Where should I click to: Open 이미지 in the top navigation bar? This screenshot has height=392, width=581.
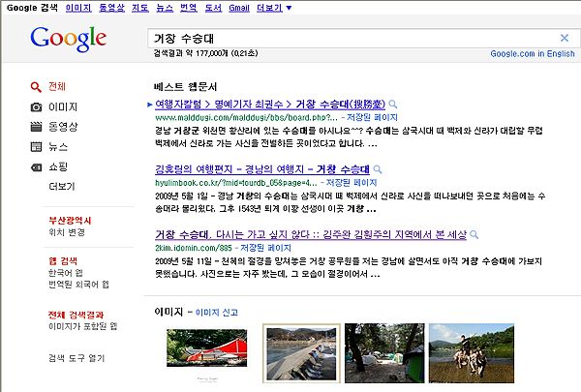(78, 8)
